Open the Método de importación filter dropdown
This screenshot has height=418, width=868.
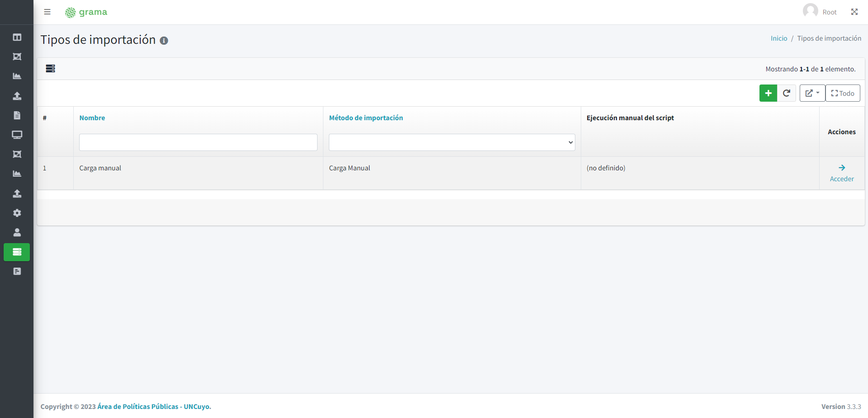pos(451,142)
